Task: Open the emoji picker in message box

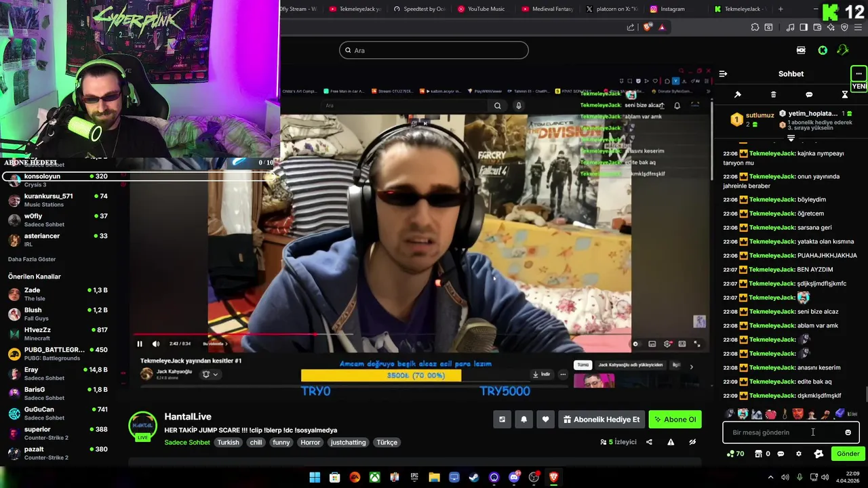Action: point(848,432)
